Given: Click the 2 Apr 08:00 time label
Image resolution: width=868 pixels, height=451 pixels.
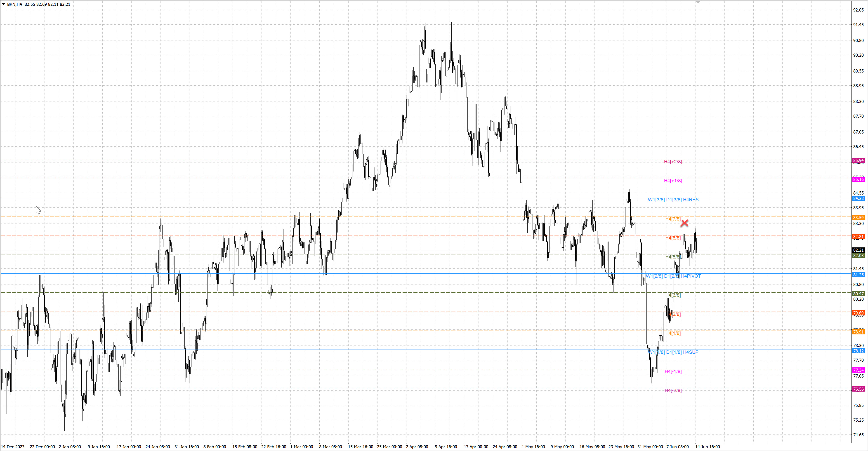Looking at the screenshot, I should (417, 447).
